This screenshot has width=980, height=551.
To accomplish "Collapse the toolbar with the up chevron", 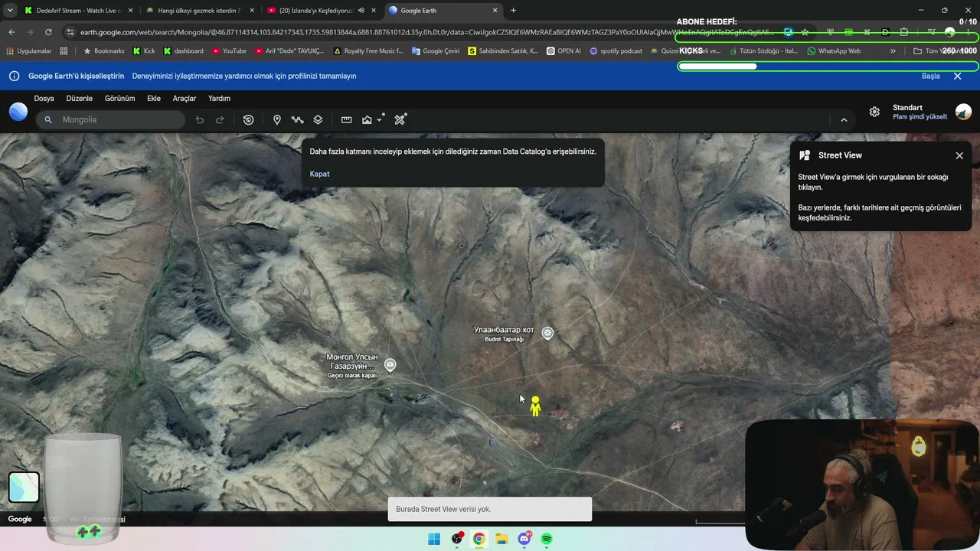I will click(x=844, y=119).
